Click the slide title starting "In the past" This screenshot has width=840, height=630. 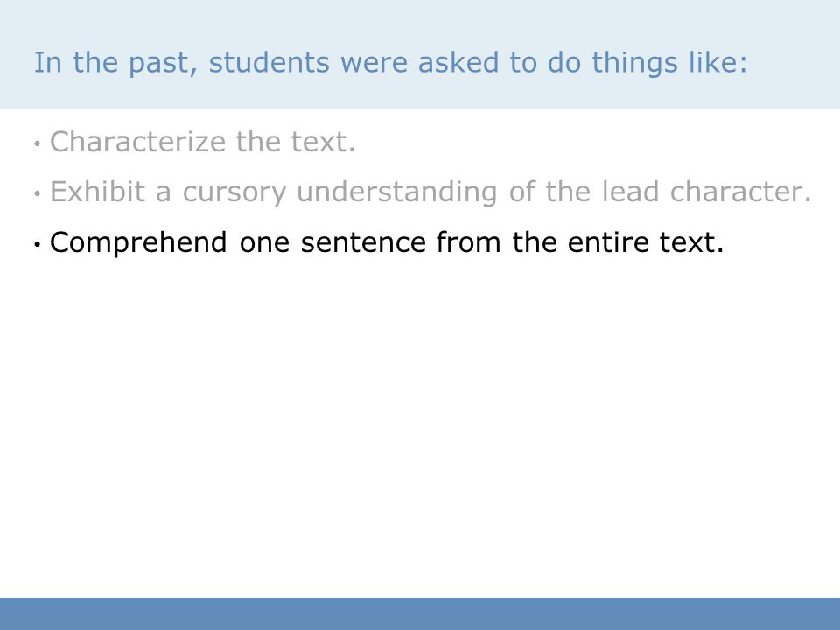[390, 63]
